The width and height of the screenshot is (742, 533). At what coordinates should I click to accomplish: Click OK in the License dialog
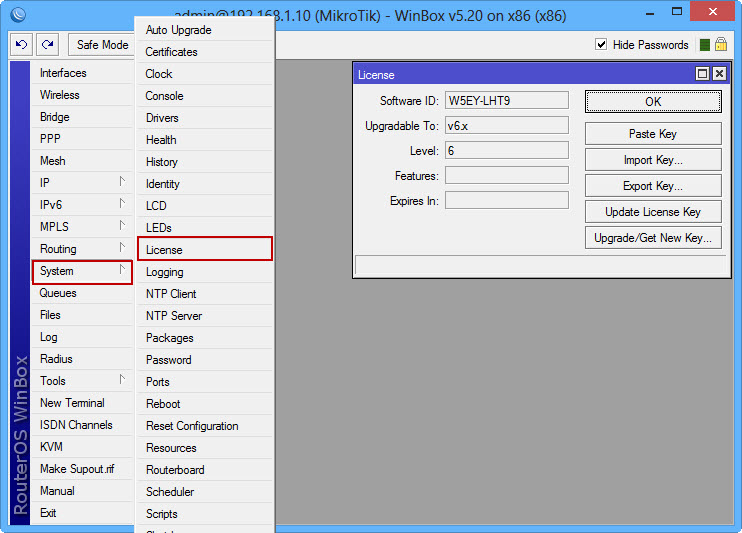[x=653, y=102]
